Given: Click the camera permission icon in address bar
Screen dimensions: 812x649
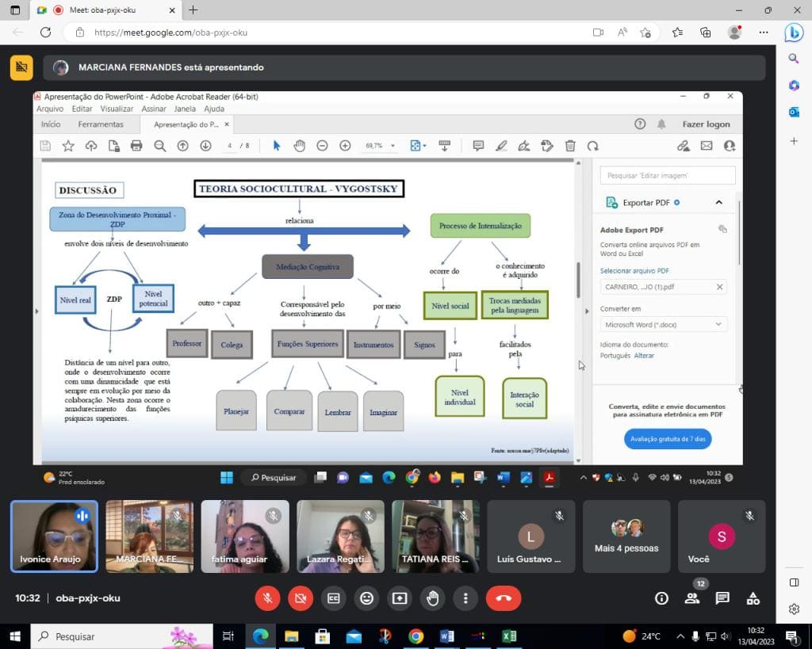Looking at the screenshot, I should click(598, 32).
